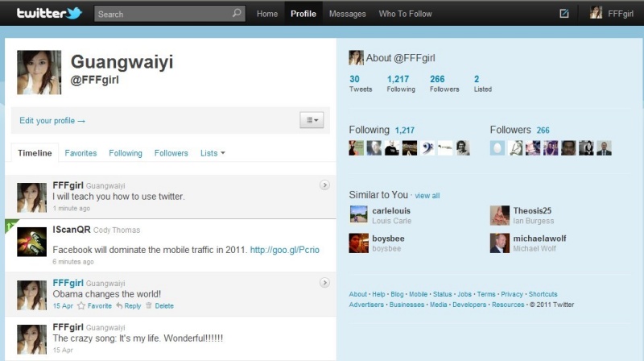Delete the Obama tweet via trash icon
Screen dimensions: 644x361
click(149, 306)
